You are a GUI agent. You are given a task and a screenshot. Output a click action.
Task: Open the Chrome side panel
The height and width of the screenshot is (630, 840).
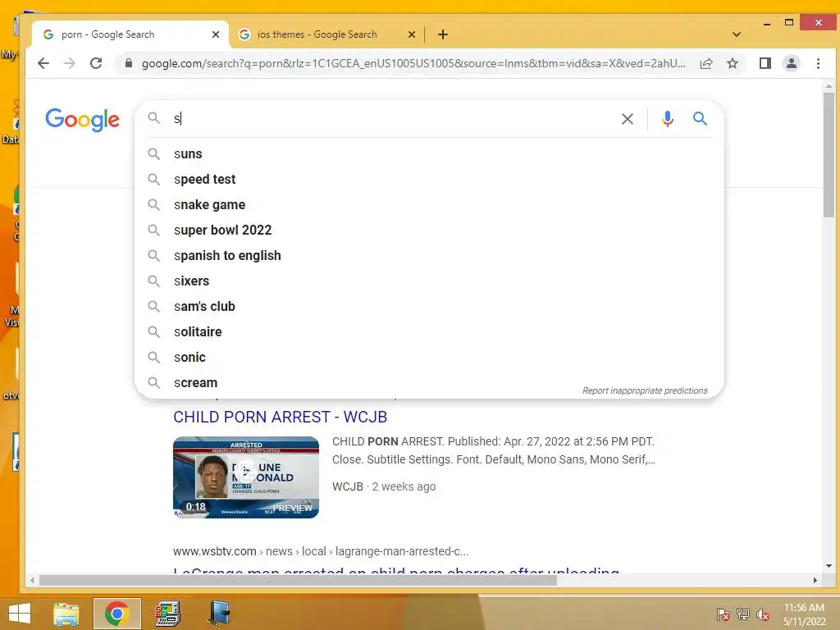[765, 63]
